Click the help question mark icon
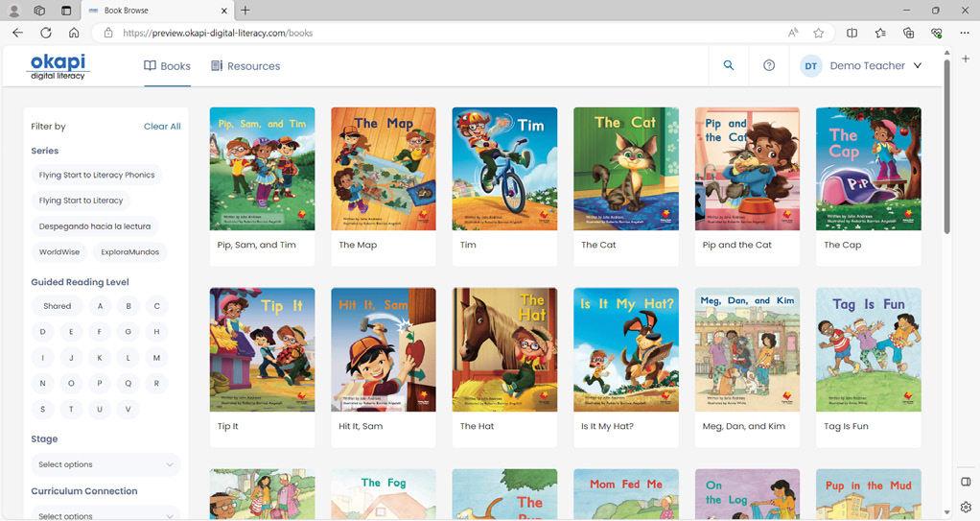The height and width of the screenshot is (521, 980). click(x=769, y=65)
